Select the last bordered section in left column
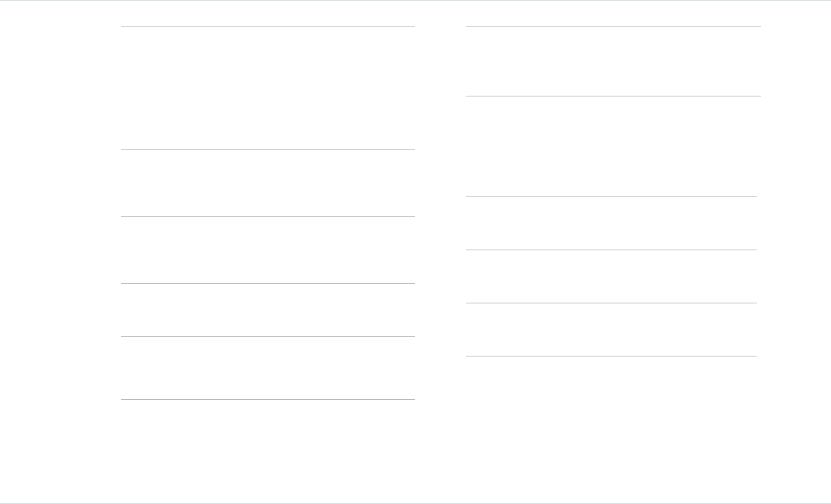Screen dimensions: 831x504 (x=268, y=368)
